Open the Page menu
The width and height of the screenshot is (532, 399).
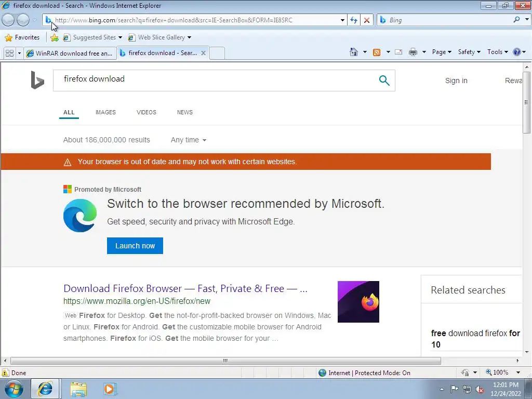click(442, 52)
